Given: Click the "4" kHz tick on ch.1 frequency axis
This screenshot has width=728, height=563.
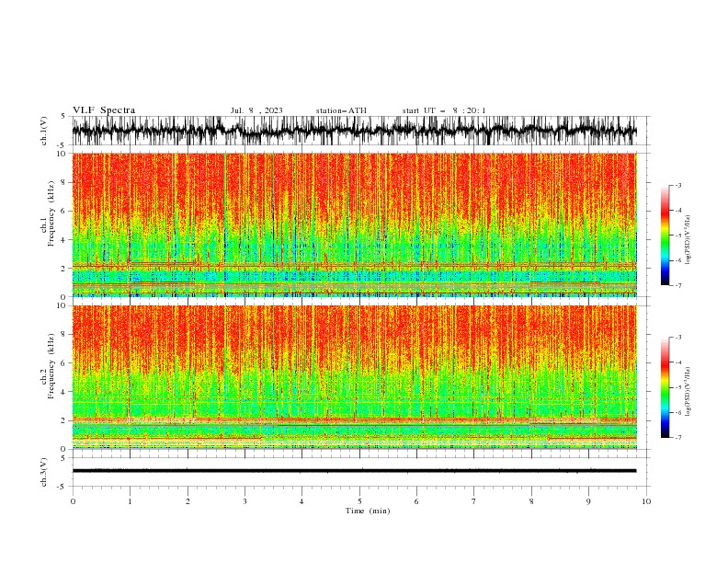Looking at the screenshot, I should [64, 240].
